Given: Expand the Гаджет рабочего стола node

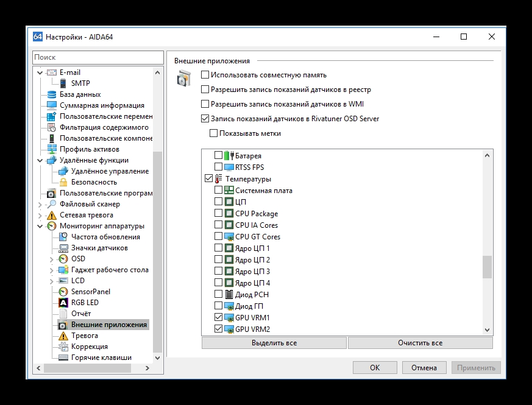Looking at the screenshot, I should [x=52, y=270].
